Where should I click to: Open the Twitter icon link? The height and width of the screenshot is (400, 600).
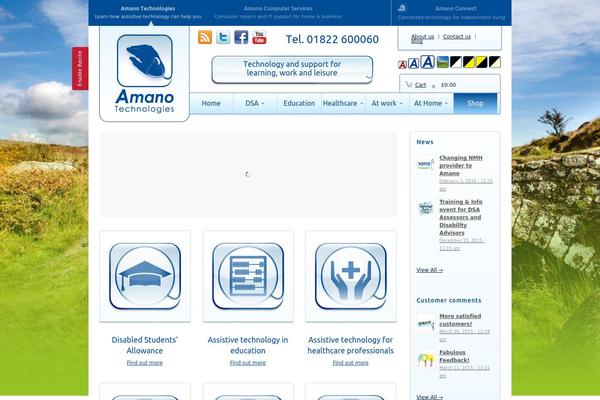[223, 38]
